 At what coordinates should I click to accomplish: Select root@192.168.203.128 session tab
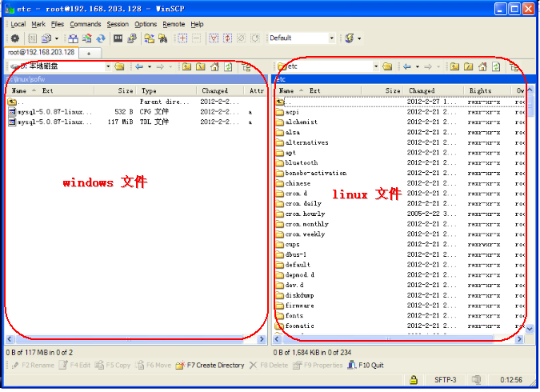[x=41, y=52]
